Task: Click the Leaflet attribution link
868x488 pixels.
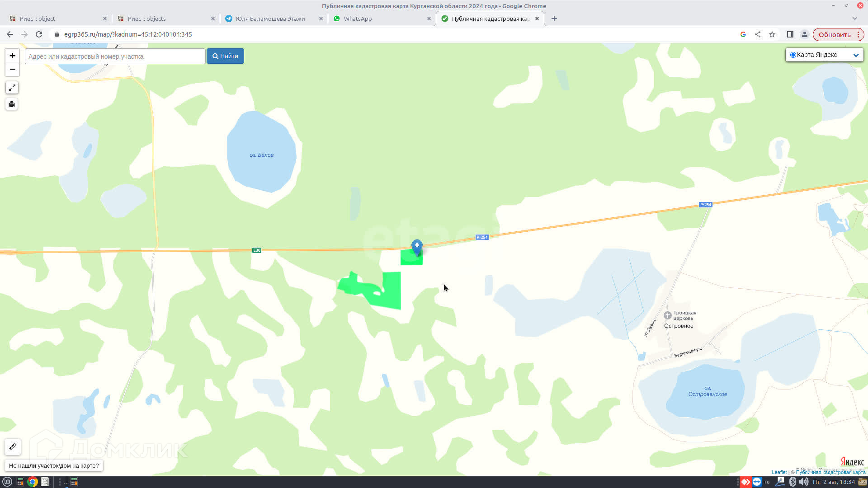Action: [x=779, y=472]
